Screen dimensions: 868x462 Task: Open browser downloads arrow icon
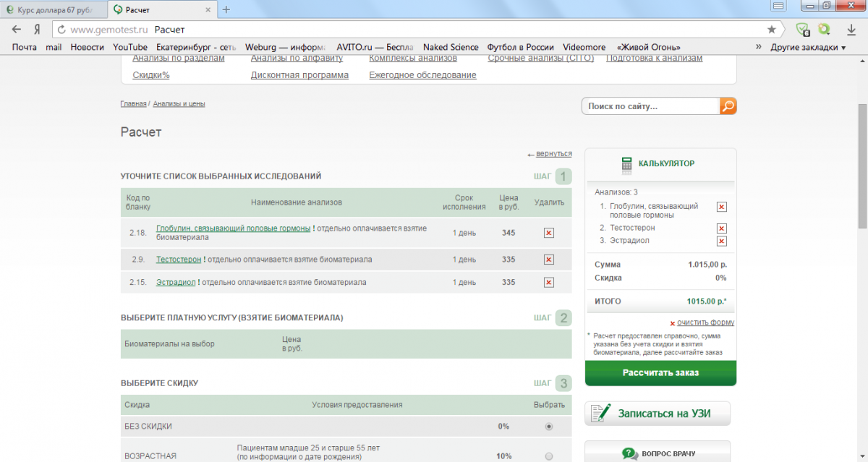click(x=851, y=30)
